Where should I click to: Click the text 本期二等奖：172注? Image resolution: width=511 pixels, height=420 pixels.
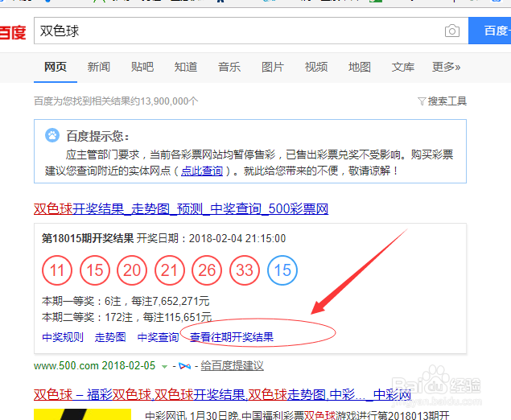point(87,317)
